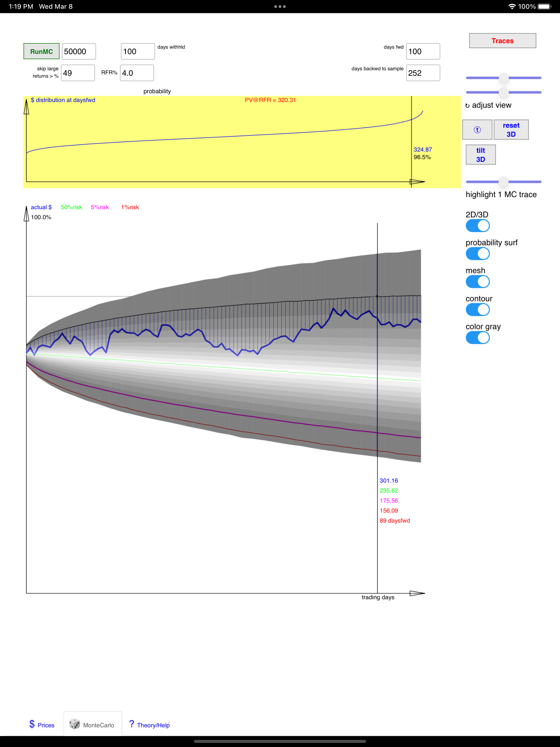
Task: Click the 324.87 distribution value
Action: coord(423,150)
